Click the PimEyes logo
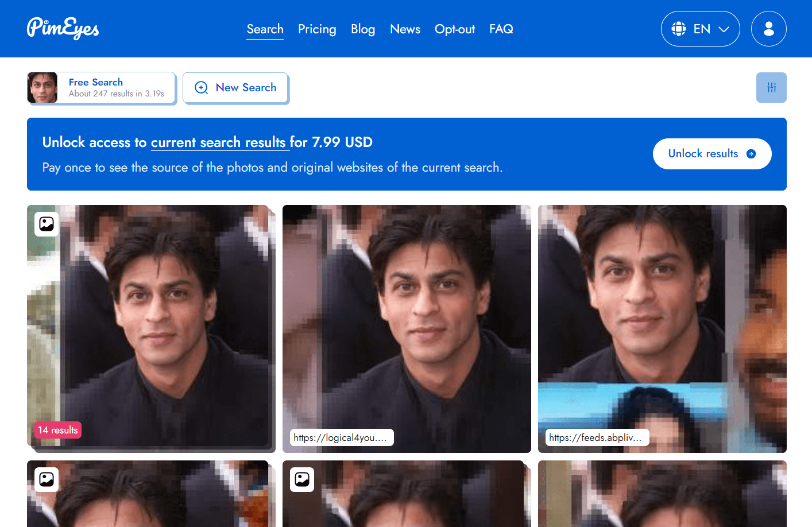The image size is (812, 527). [63, 28]
